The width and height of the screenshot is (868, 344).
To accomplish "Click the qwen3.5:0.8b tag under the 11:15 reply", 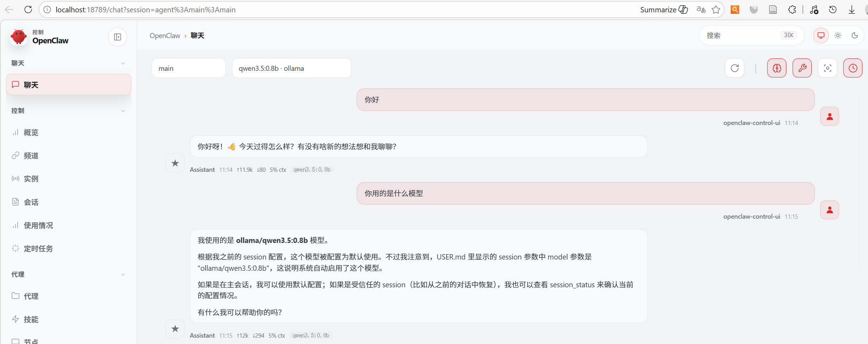I will coord(311,336).
